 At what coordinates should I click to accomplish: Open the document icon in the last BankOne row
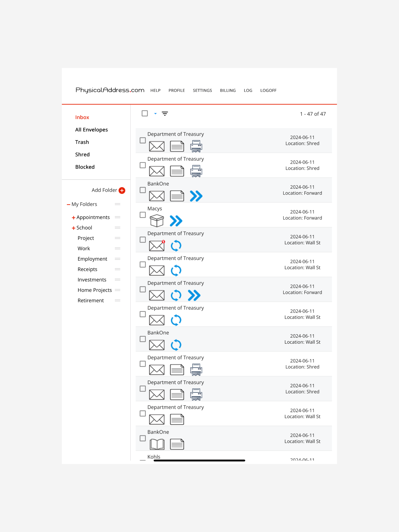177,444
